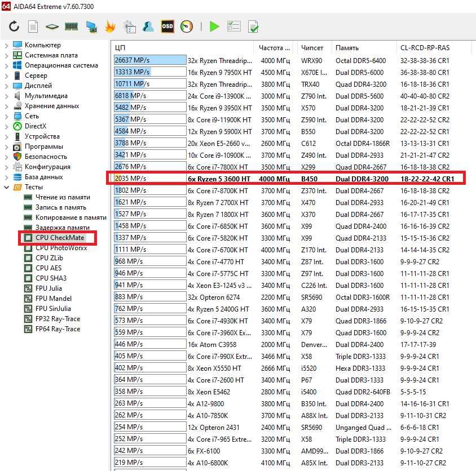Expand the Компьютер tree node
The image size is (476, 471).
coord(6,45)
